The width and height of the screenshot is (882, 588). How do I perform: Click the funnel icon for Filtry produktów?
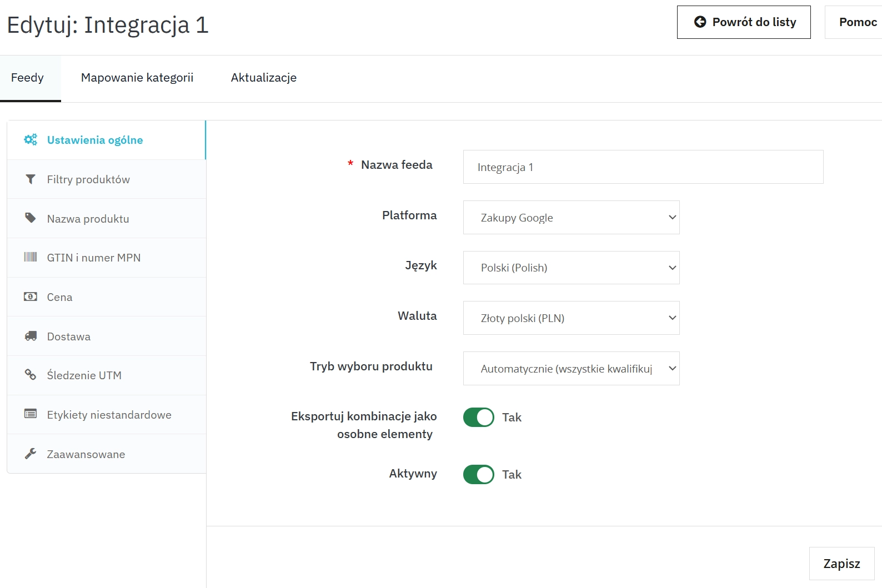tap(31, 179)
